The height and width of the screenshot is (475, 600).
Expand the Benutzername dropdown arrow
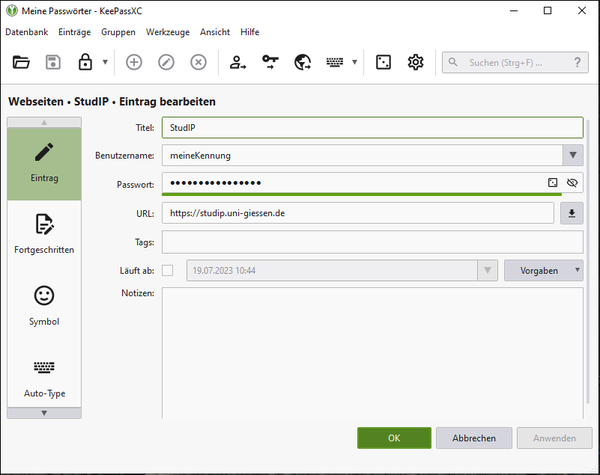[573, 155]
